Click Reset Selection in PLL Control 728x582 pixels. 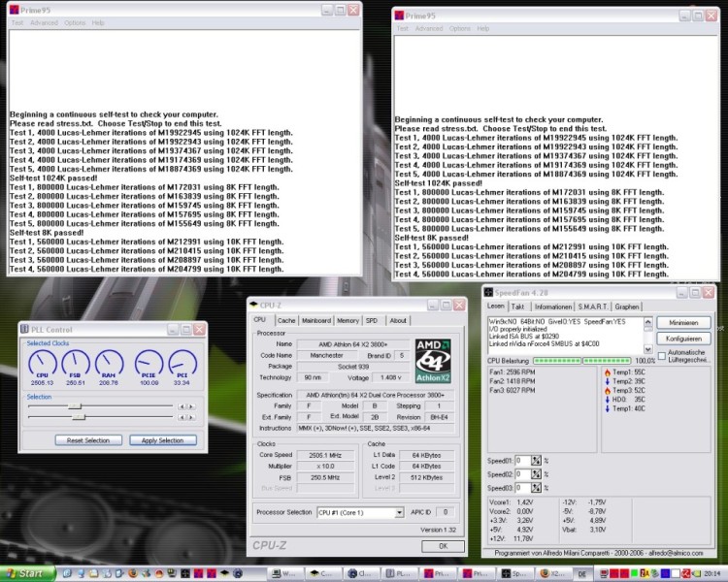(88, 440)
